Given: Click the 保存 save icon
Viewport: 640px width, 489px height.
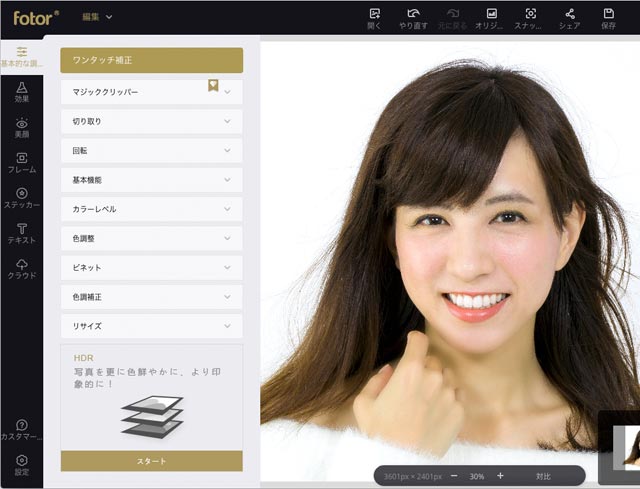Looking at the screenshot, I should click(608, 18).
